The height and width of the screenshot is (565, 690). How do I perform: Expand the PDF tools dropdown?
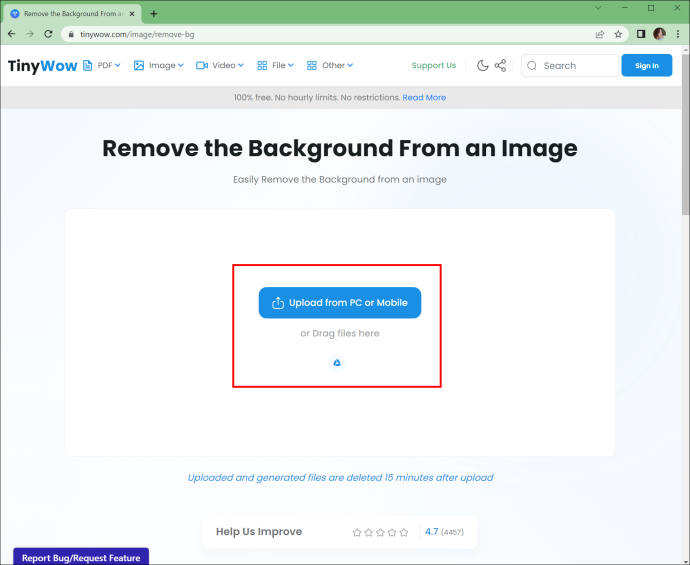(x=102, y=65)
